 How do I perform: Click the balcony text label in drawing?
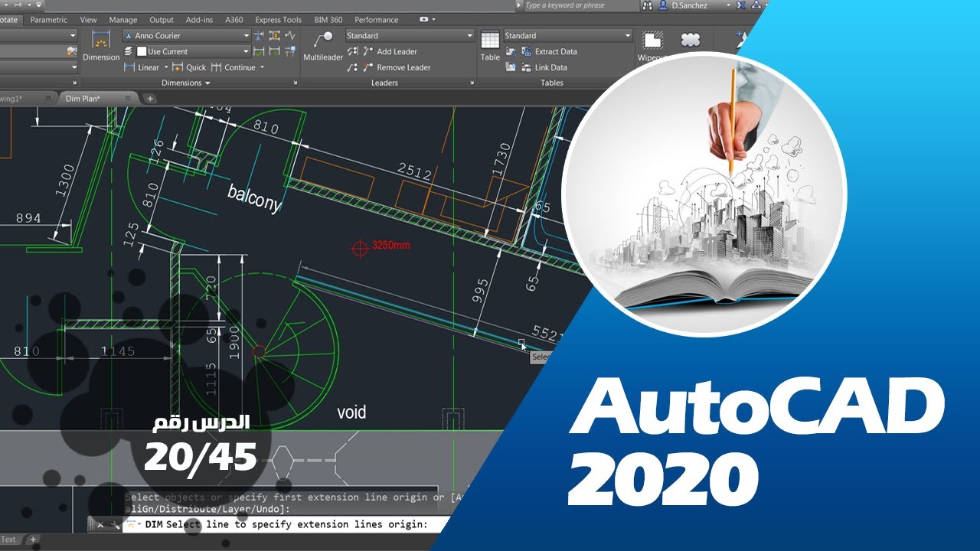(254, 197)
